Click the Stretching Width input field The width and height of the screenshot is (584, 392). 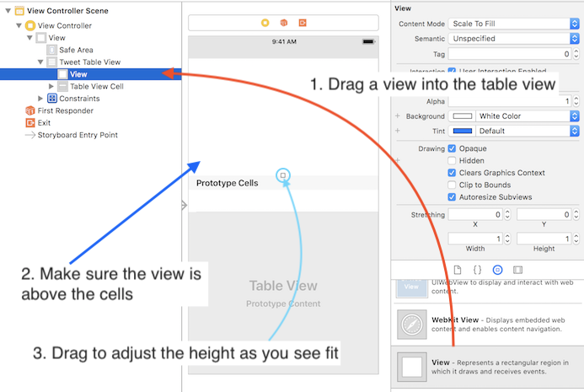click(x=475, y=239)
